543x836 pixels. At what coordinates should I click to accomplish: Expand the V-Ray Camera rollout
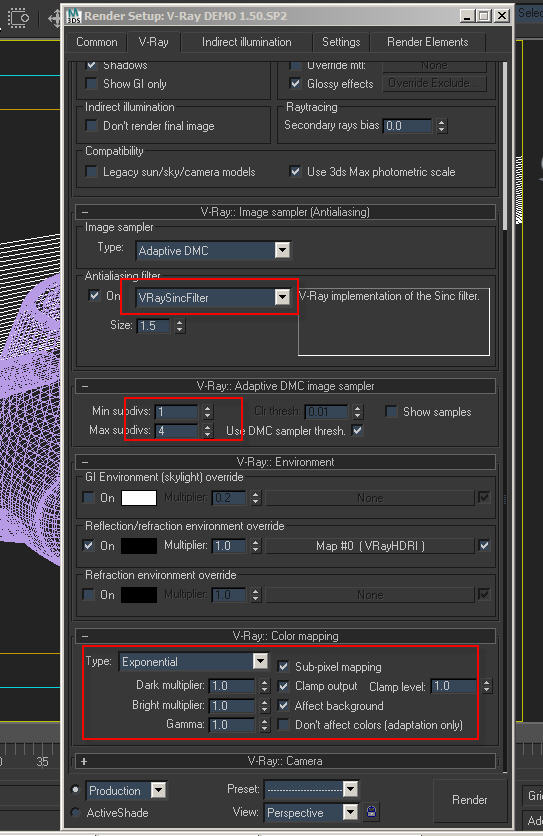286,761
